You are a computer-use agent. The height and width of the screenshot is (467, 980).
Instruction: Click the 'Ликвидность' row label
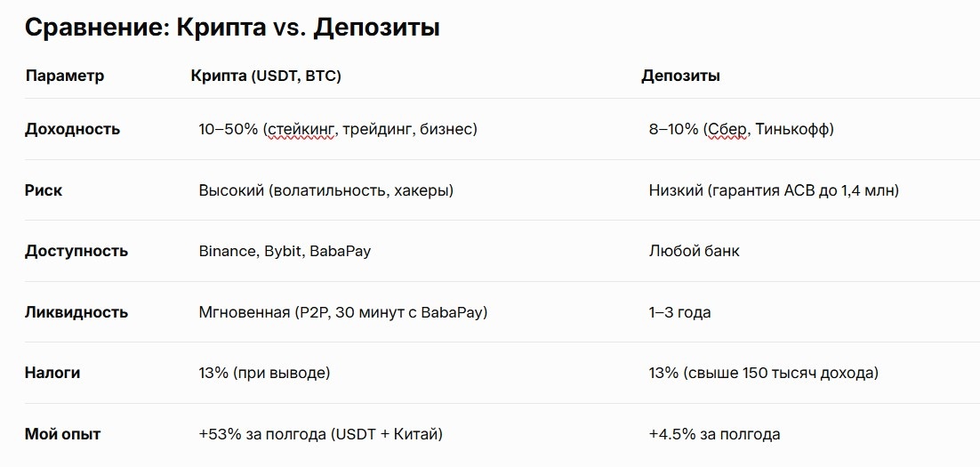76,312
